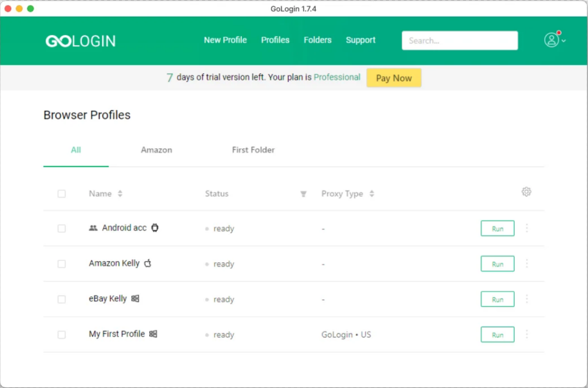588x388 pixels.
Task: Open the First Folder tab
Action: pyautogui.click(x=253, y=150)
